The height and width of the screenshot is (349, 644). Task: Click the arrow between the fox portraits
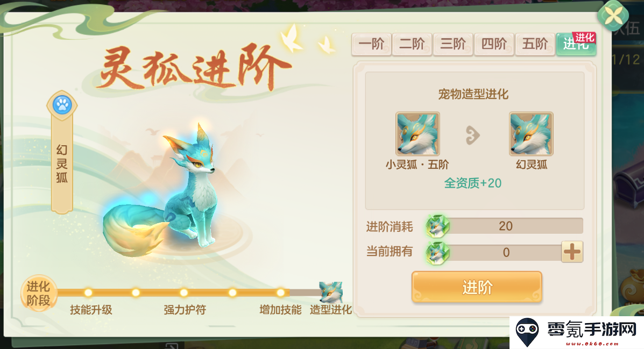(x=473, y=136)
